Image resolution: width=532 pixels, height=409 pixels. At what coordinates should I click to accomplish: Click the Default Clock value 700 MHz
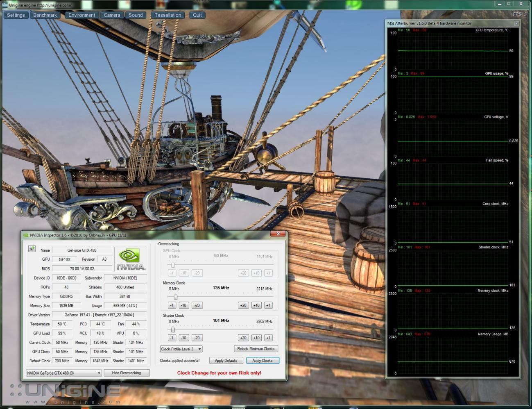(x=62, y=361)
